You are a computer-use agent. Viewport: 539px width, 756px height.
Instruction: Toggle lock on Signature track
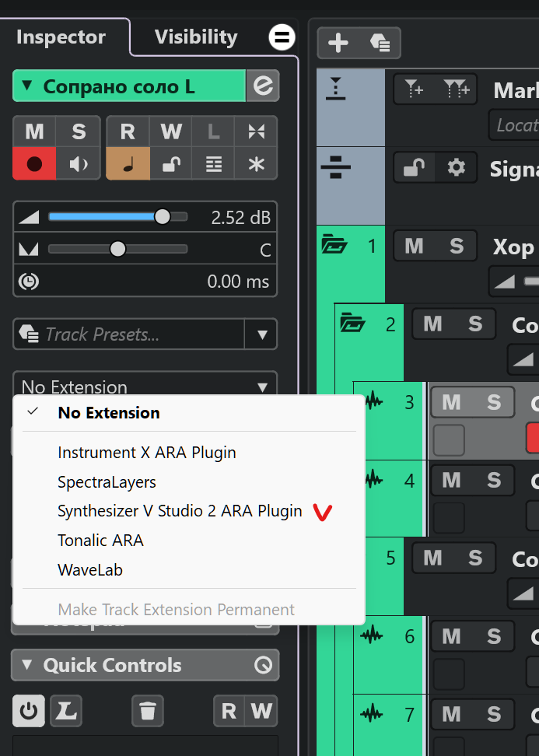[414, 167]
